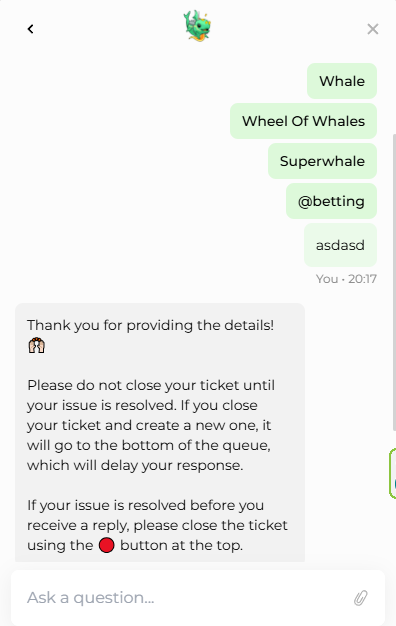Click the chat's vertical scrollbar
This screenshot has height=626, width=396.
point(394,281)
